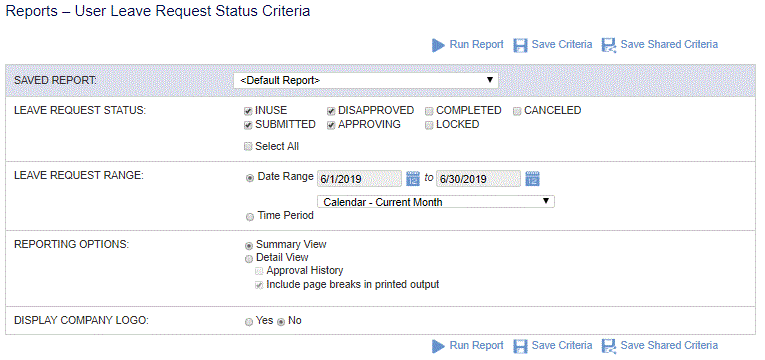Select Yes for display company logo
Screen dimensions: 765x360
click(249, 322)
